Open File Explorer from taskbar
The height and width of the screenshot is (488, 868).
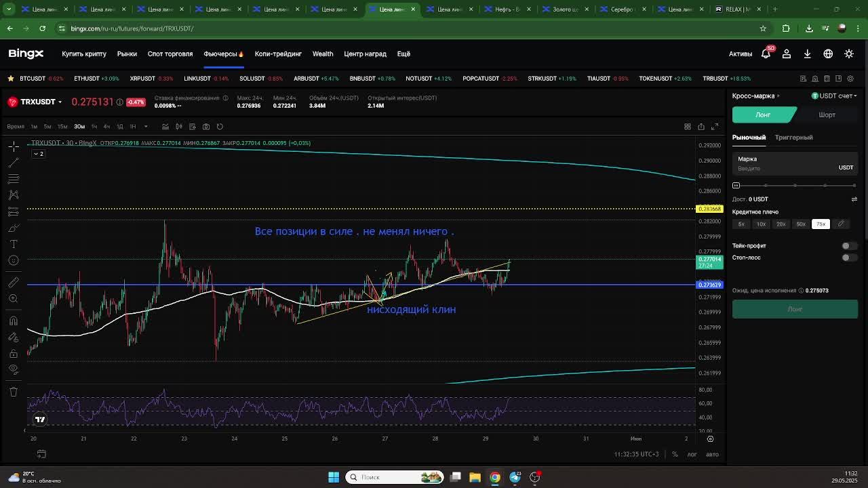point(475,477)
